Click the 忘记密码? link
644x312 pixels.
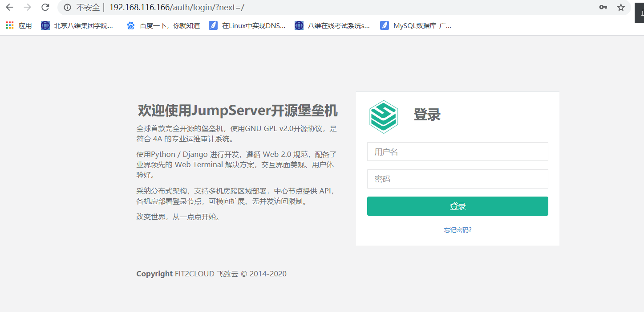[458, 230]
